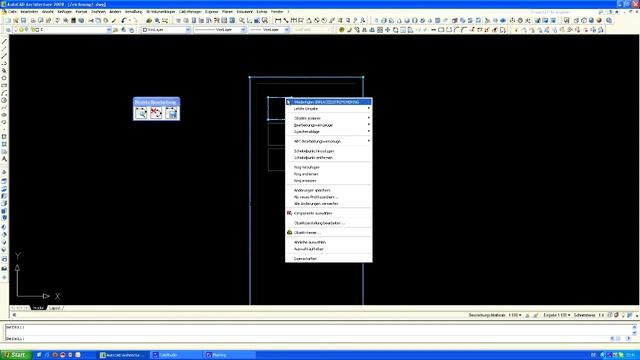Click the Save icon in toolbar
The height and width of the screenshot is (360, 640).
click(23, 20)
